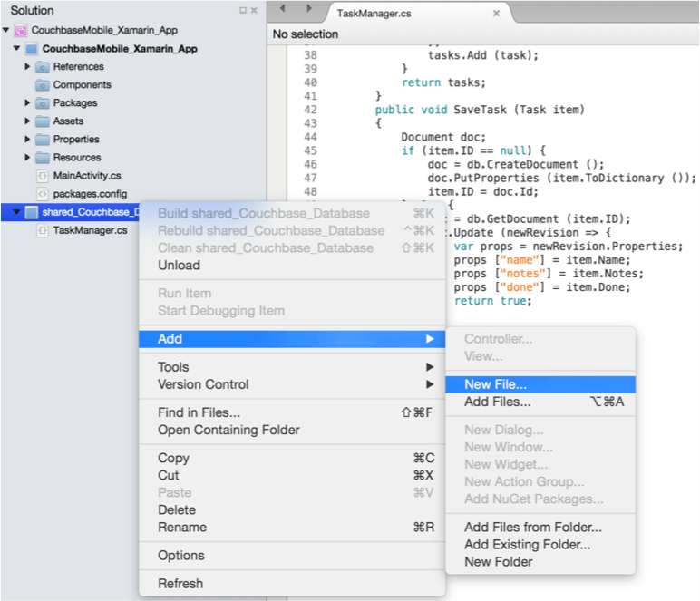
Task: Open the No selection breadcrumb
Action: coord(306,34)
